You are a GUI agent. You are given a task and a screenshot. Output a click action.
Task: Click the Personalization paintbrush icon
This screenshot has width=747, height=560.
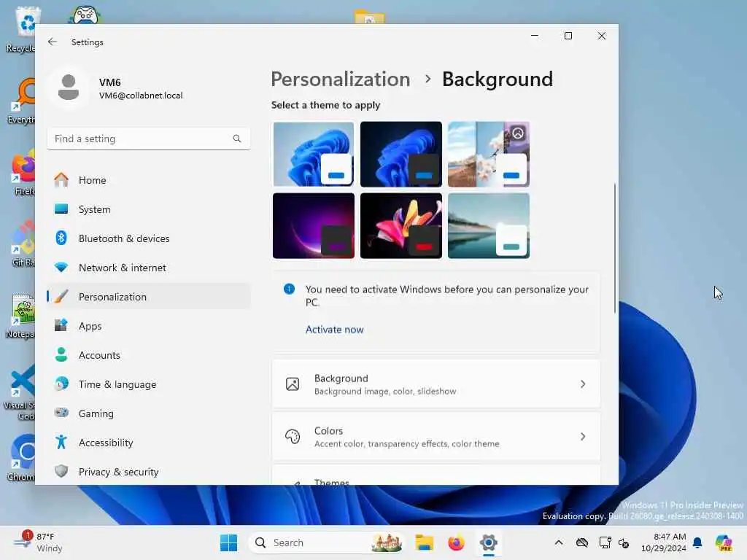61,297
